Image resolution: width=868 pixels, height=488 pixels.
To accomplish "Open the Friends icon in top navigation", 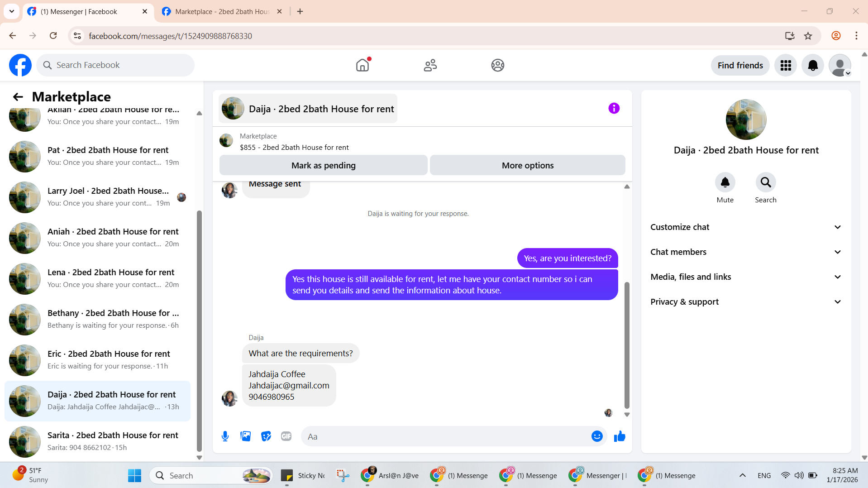I will 430,65.
